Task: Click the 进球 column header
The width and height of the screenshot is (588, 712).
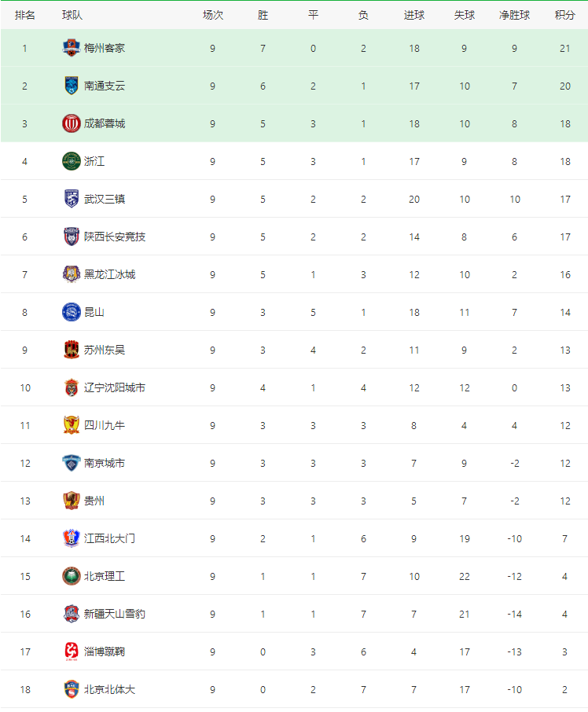Action: tap(414, 15)
